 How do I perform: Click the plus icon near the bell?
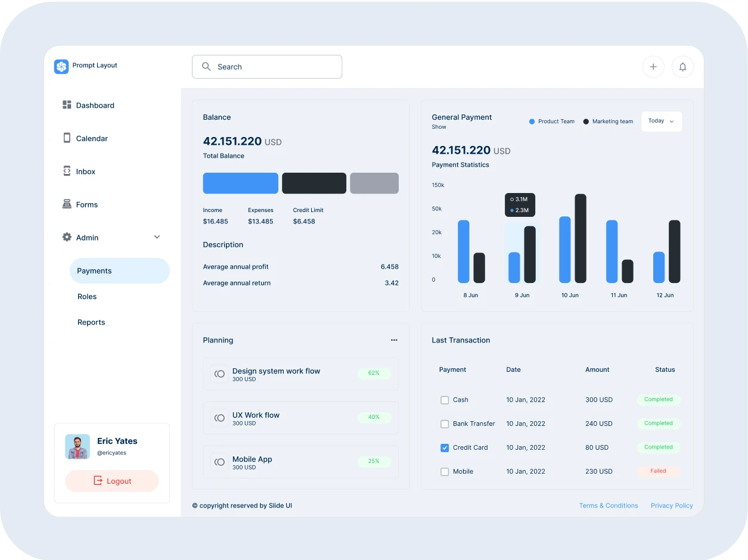pyautogui.click(x=653, y=67)
